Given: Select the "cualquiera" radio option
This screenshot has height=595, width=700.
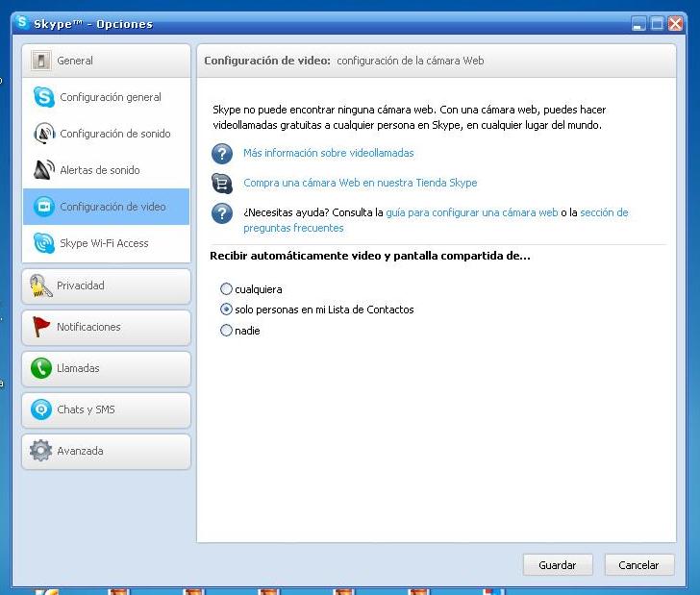Looking at the screenshot, I should (227, 288).
